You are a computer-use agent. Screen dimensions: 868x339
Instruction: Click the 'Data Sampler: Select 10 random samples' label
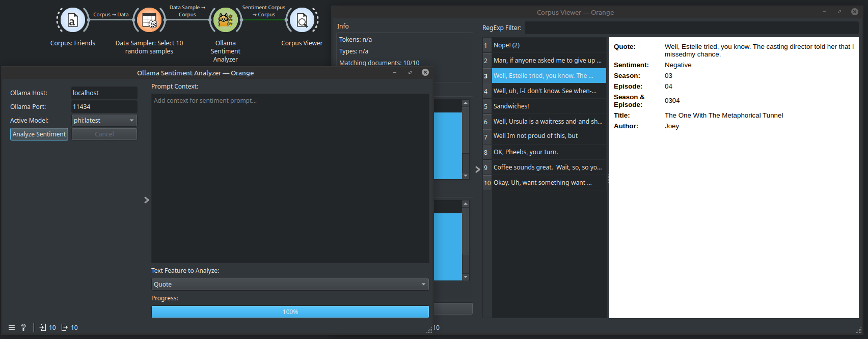click(149, 47)
